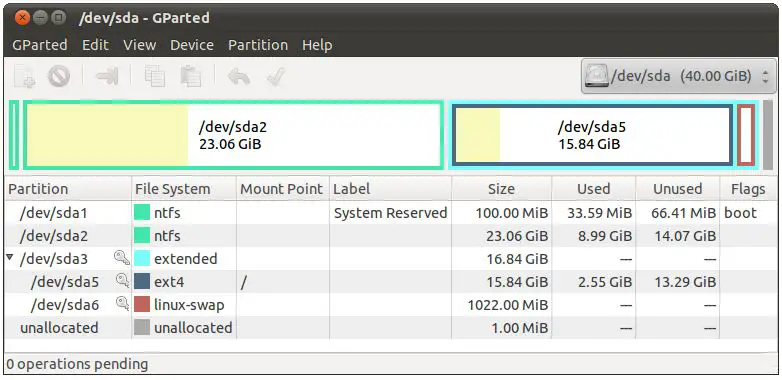Select the red linux-swap block in disk map
782x380 pixels.
coord(746,135)
